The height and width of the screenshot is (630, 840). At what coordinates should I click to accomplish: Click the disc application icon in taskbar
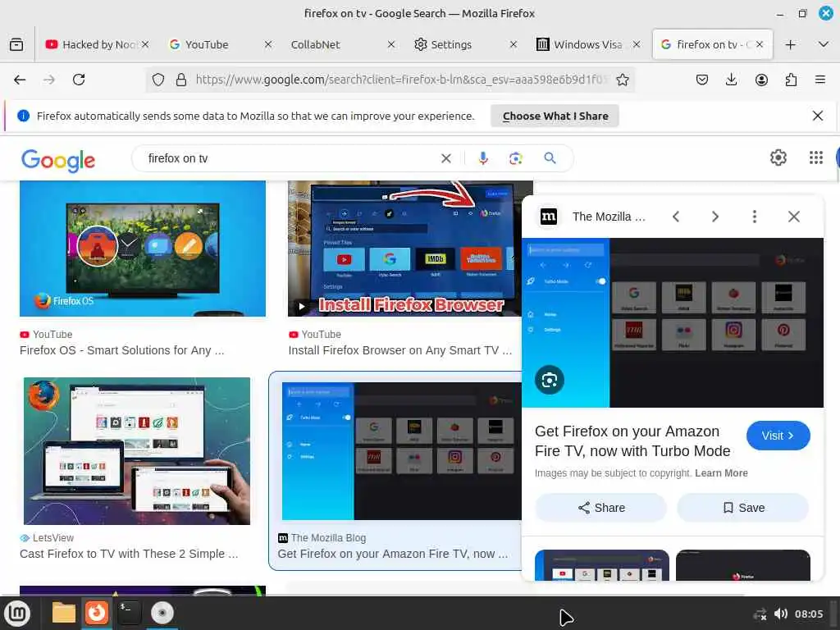coord(162,613)
